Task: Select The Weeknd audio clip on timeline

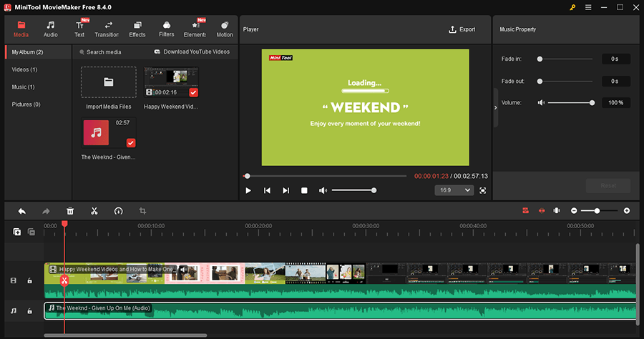Action: (x=340, y=311)
